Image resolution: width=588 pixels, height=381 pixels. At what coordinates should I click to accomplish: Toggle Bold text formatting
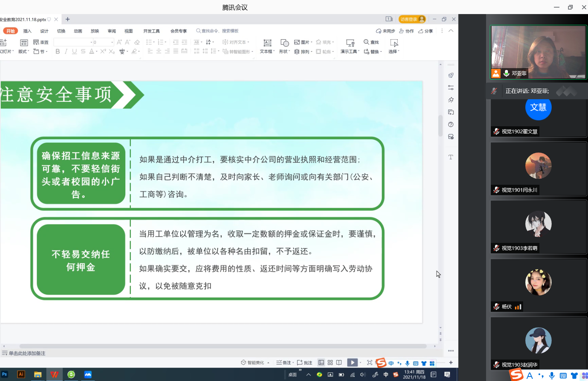click(57, 51)
